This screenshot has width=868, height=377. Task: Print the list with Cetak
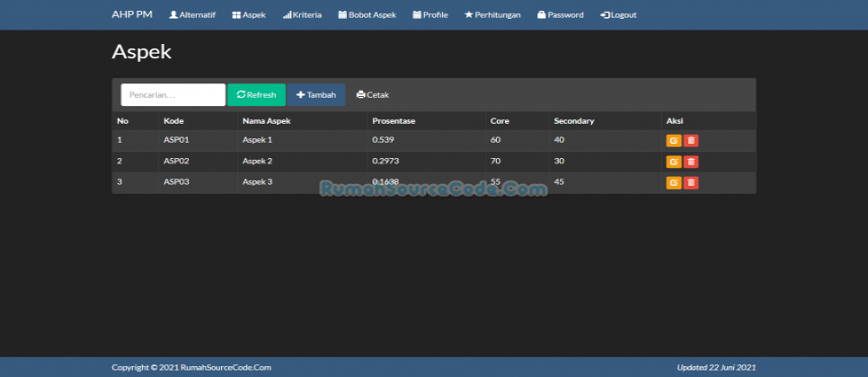tap(373, 94)
